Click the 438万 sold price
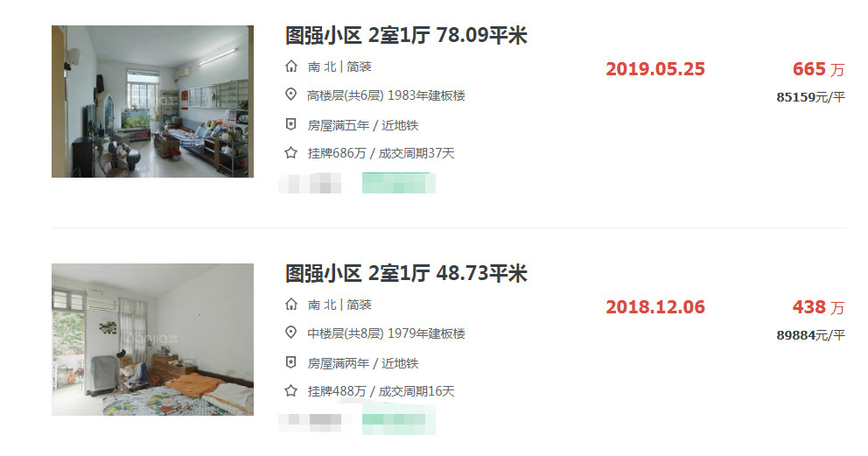The height and width of the screenshot is (456, 868). (819, 307)
